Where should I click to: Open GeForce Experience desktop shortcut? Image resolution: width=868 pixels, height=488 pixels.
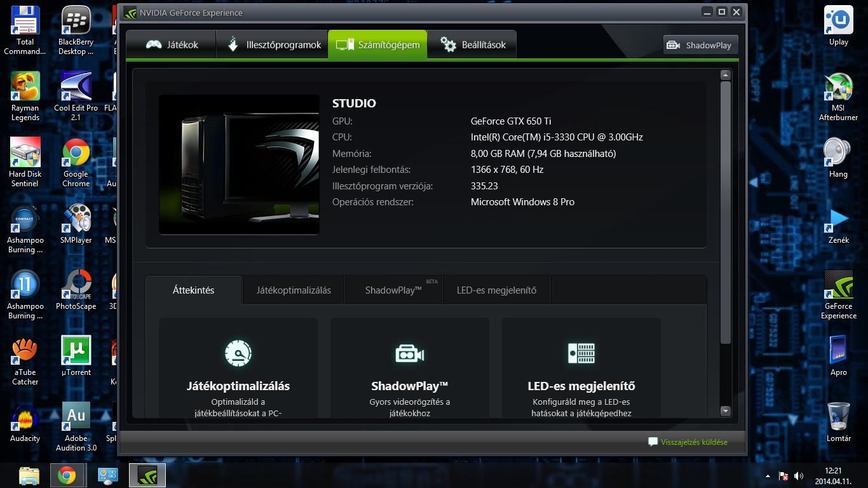coord(839,295)
